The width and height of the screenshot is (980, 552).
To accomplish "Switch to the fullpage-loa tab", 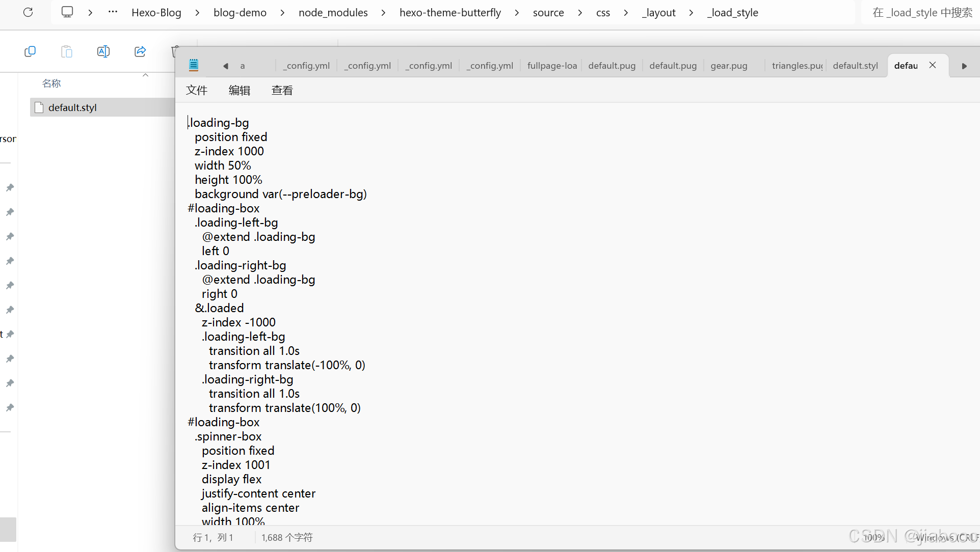I will tap(551, 66).
